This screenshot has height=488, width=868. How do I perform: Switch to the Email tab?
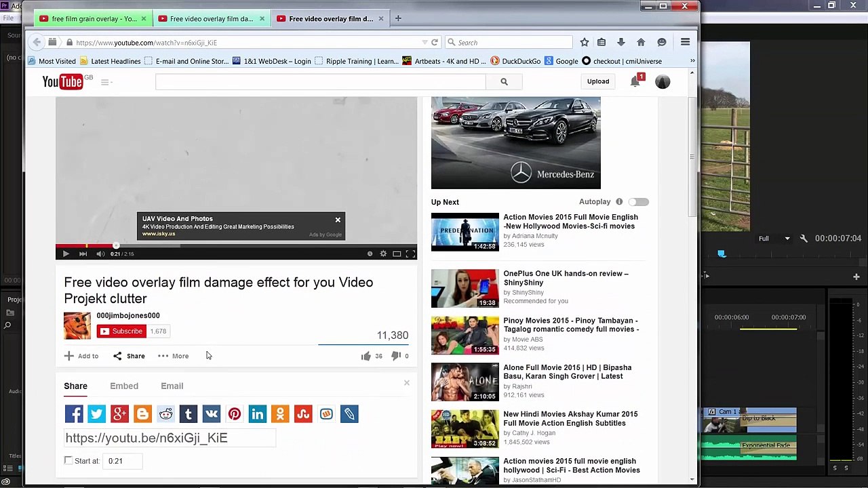click(172, 386)
